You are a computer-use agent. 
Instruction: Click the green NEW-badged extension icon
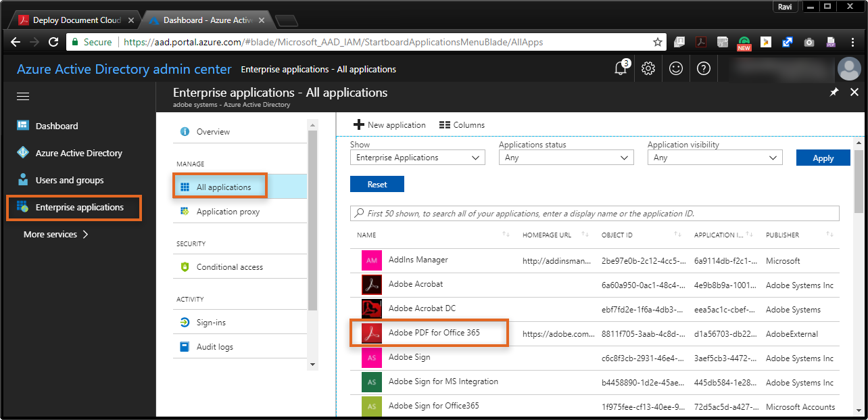point(744,43)
